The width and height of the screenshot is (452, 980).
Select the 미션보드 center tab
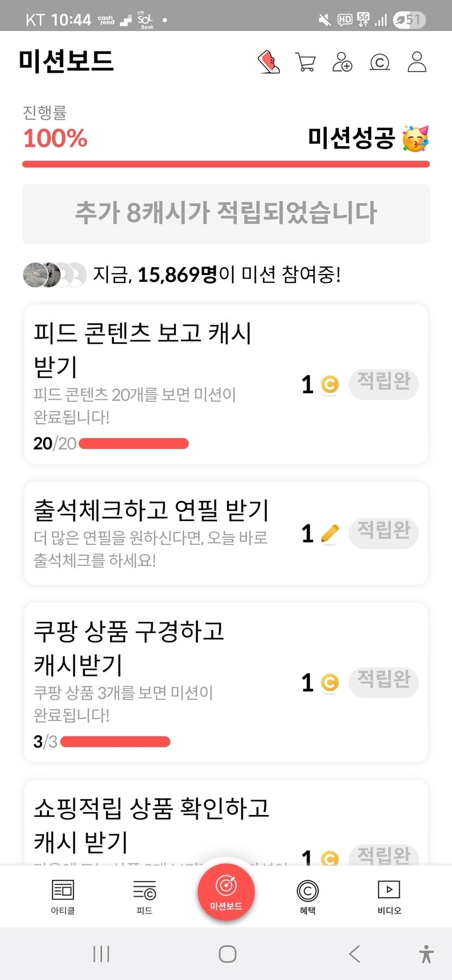pyautogui.click(x=226, y=892)
